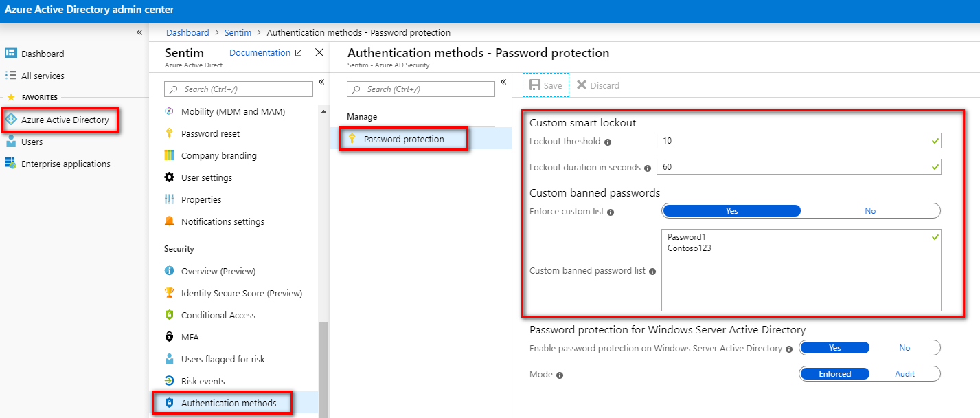The width and height of the screenshot is (980, 418).
Task: Click the FAVORITES star icon
Action: [x=10, y=98]
